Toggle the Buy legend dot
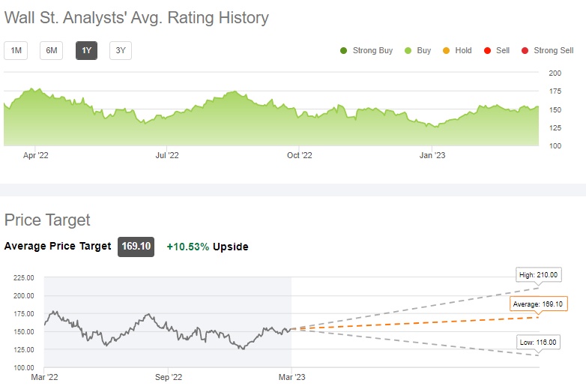This screenshot has width=586, height=392. pyautogui.click(x=408, y=51)
